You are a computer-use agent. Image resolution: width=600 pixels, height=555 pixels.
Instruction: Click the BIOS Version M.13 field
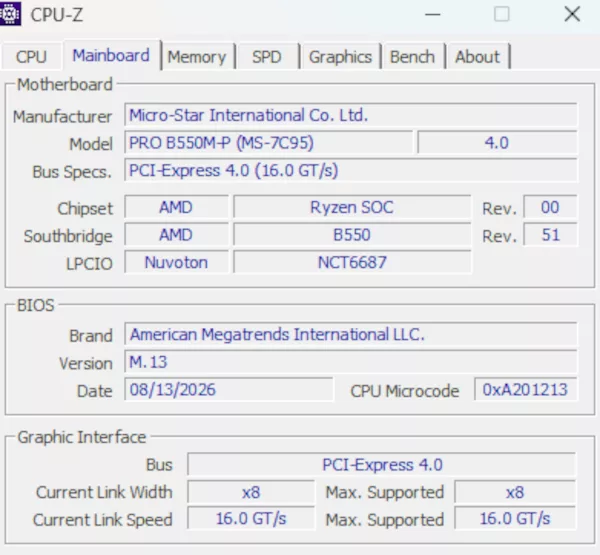pyautogui.click(x=351, y=362)
